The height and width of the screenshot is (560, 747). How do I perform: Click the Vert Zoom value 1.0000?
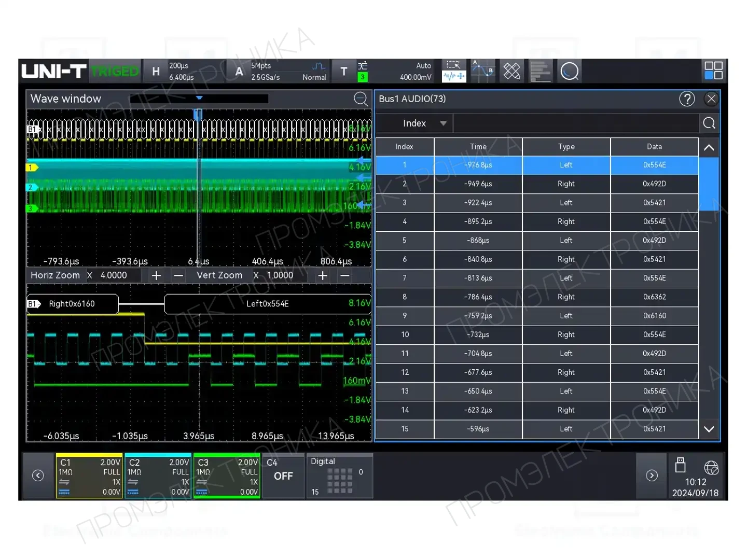pyautogui.click(x=280, y=275)
